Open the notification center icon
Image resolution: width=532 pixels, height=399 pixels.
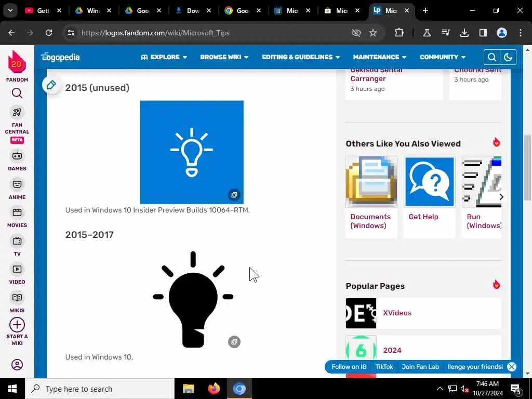(516, 389)
